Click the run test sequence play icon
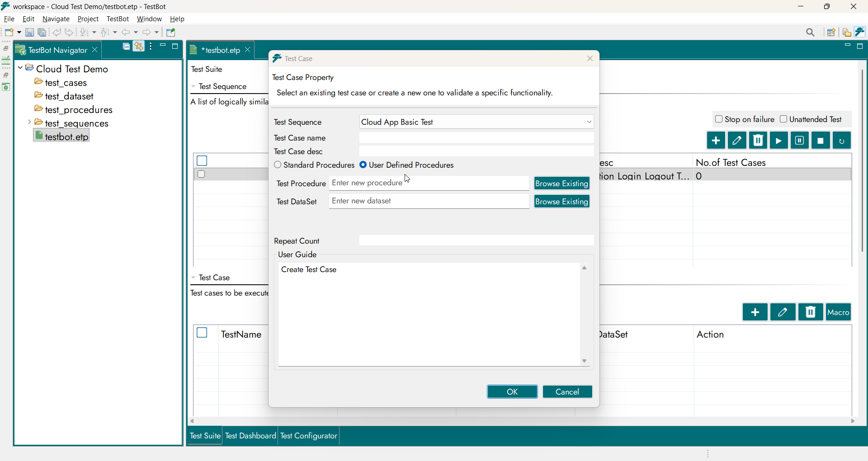Image resolution: width=868 pixels, height=461 pixels. 778,141
